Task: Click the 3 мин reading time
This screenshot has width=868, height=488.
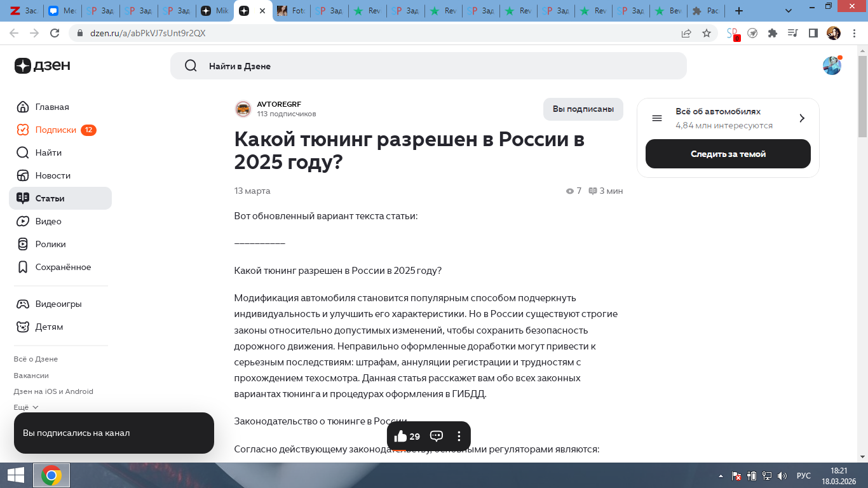Action: tap(606, 191)
